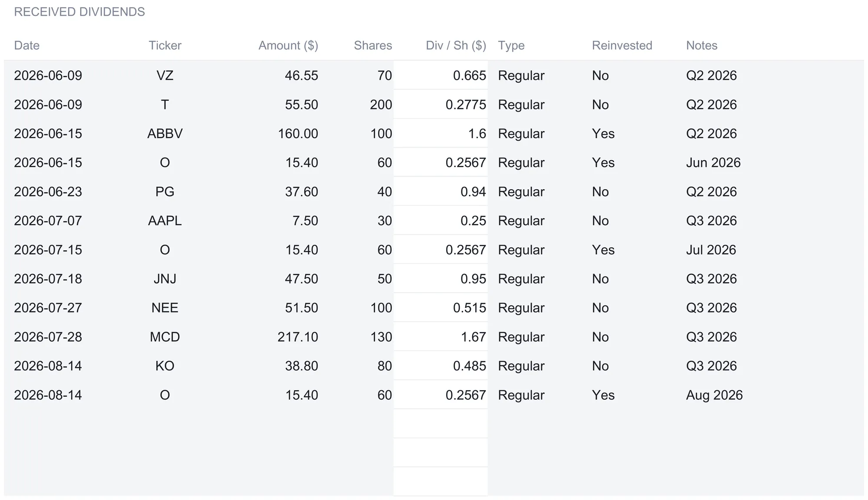The height and width of the screenshot is (500, 868).
Task: Select the AAPL ticker cell
Action: click(x=165, y=221)
